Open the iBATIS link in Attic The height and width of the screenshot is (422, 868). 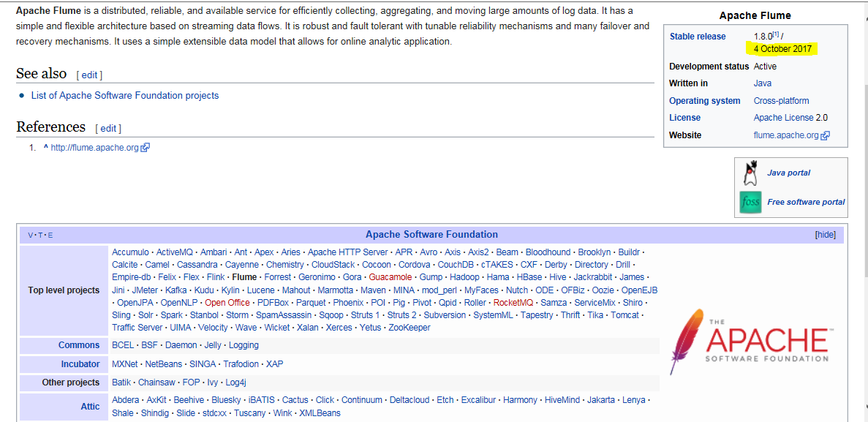262,400
